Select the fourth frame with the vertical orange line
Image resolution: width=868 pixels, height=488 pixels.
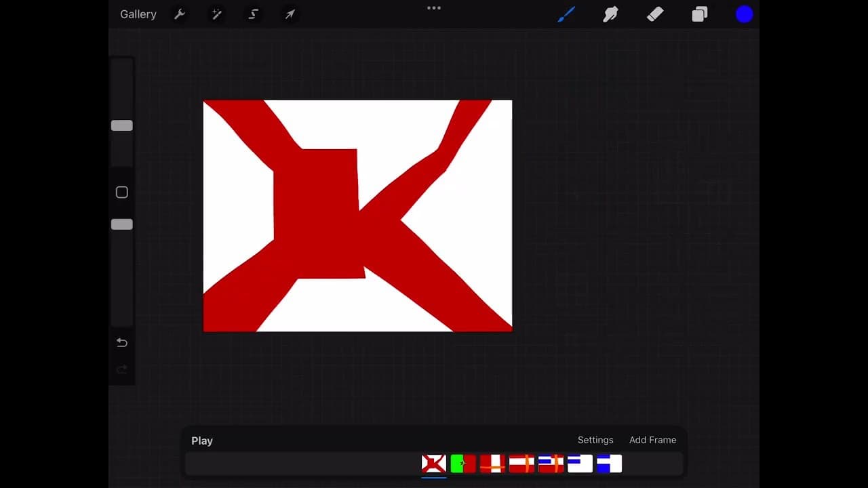click(521, 464)
